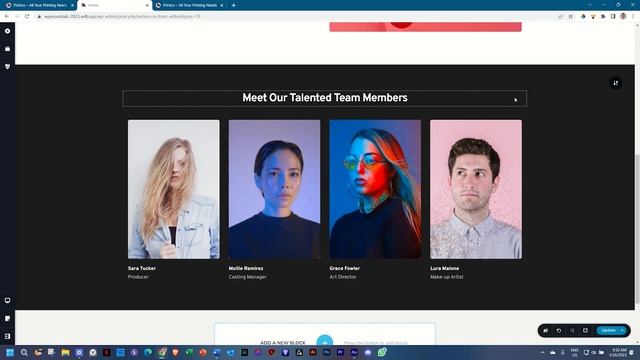Click the Casting Manager job title
This screenshot has height=360, width=640.
point(247,277)
